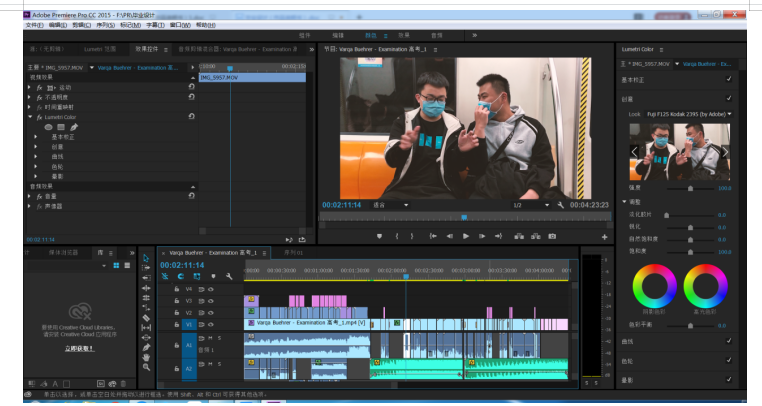Viewport: 762px width, 406px height.
Task: Play the program monitor video
Action: (466, 236)
